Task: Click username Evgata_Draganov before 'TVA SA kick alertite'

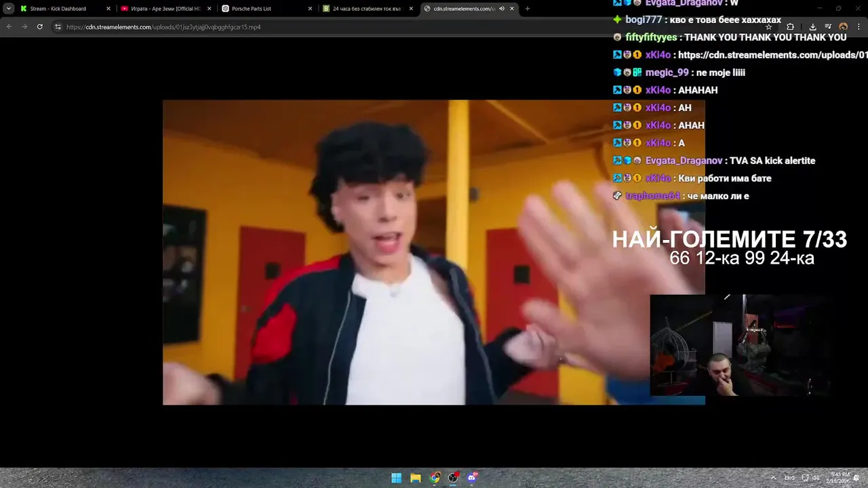Action: pos(684,161)
